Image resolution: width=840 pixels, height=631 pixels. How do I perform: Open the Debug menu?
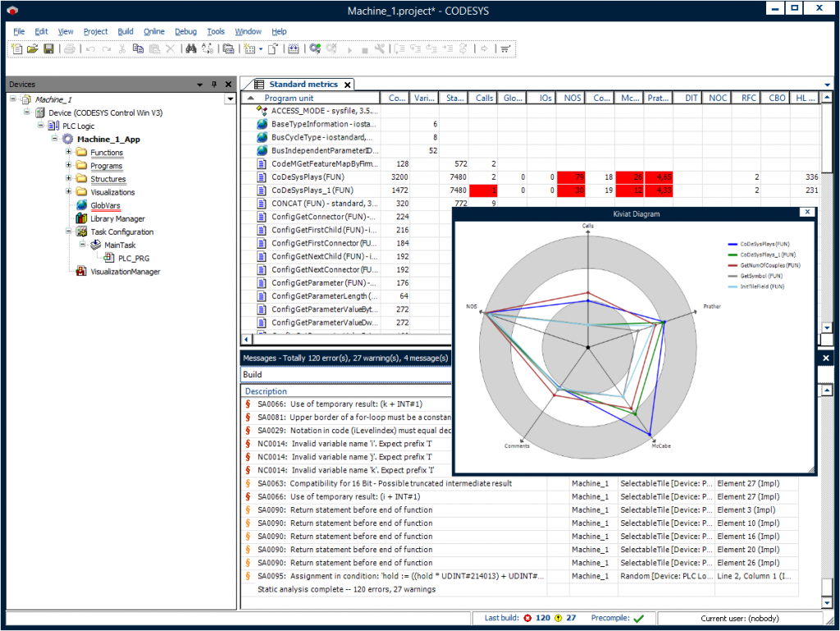pyautogui.click(x=185, y=31)
